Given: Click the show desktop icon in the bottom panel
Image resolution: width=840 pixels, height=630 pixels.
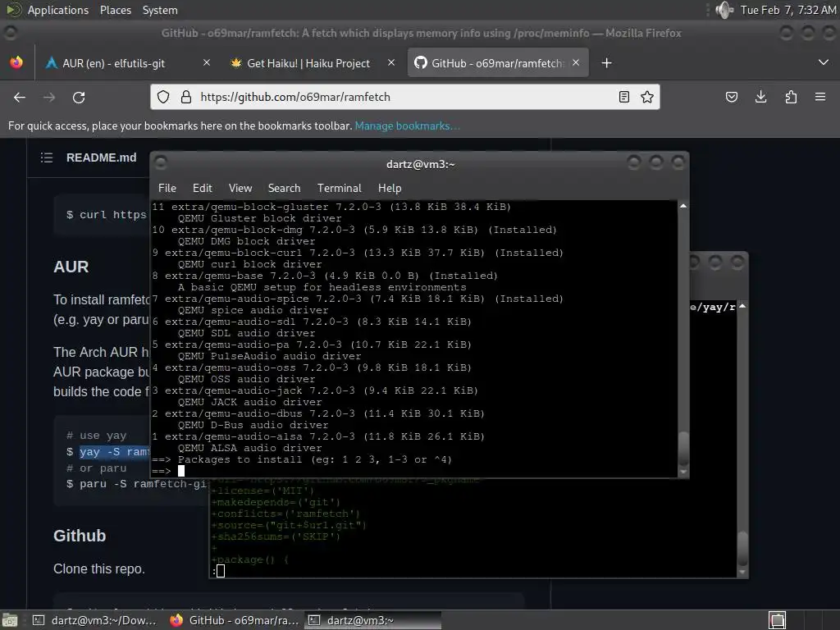Looking at the screenshot, I should 10,620.
